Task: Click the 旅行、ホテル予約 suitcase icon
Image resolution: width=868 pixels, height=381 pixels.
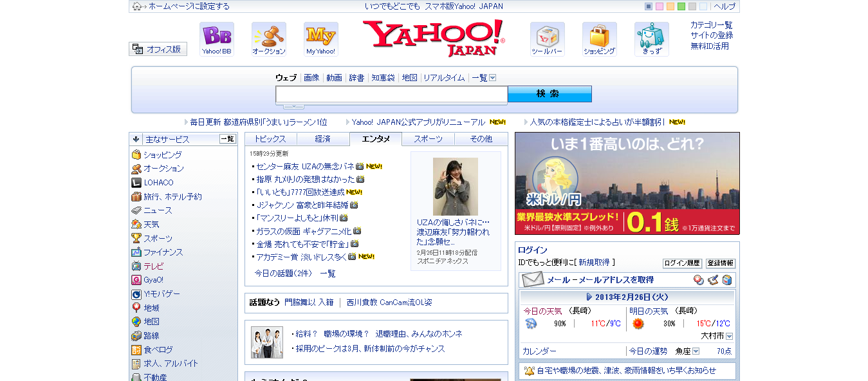Action: click(136, 197)
